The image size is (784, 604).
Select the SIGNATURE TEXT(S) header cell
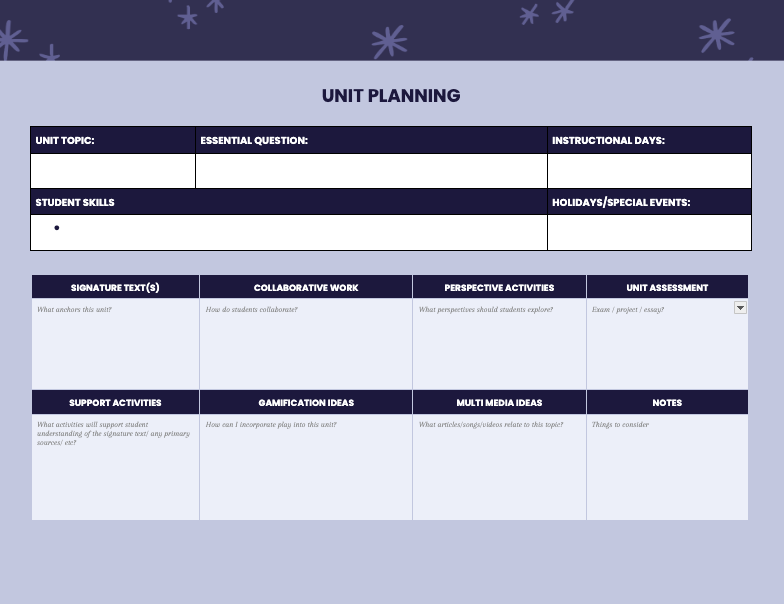coord(116,287)
